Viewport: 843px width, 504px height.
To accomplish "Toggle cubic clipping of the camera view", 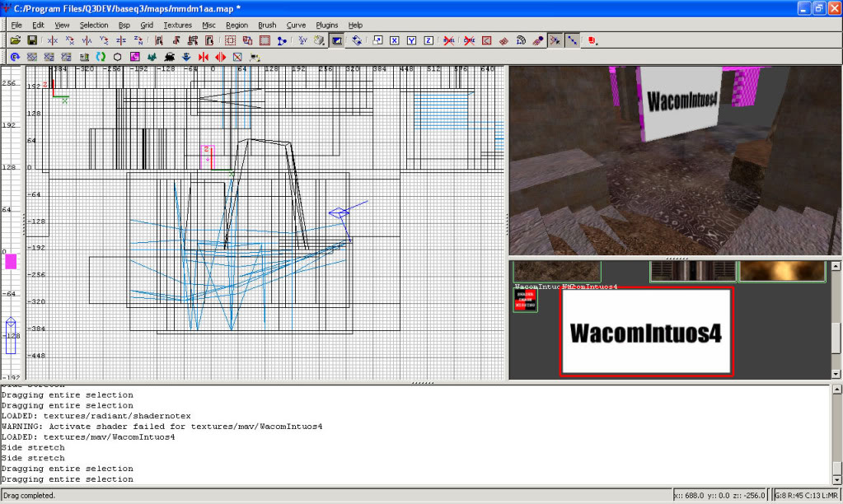I will pos(337,40).
